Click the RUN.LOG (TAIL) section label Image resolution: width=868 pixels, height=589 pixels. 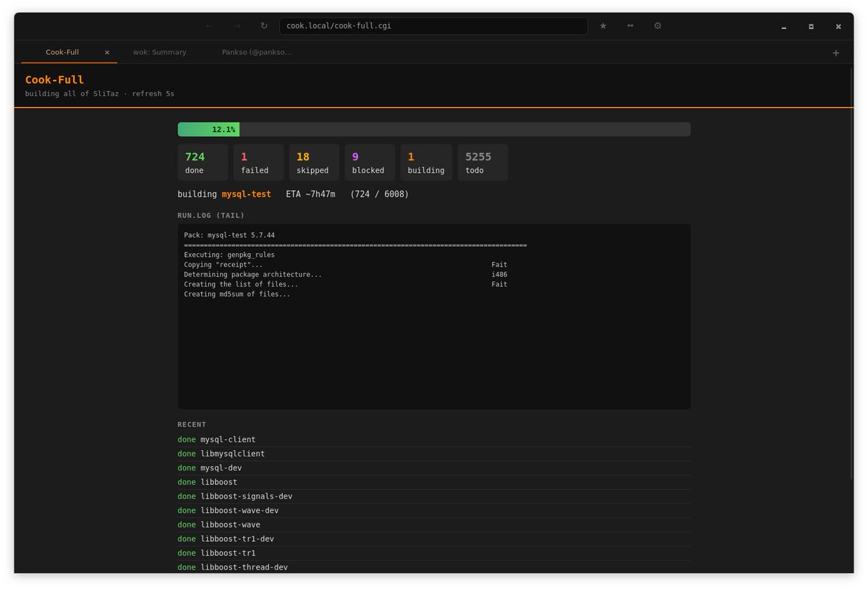click(211, 216)
